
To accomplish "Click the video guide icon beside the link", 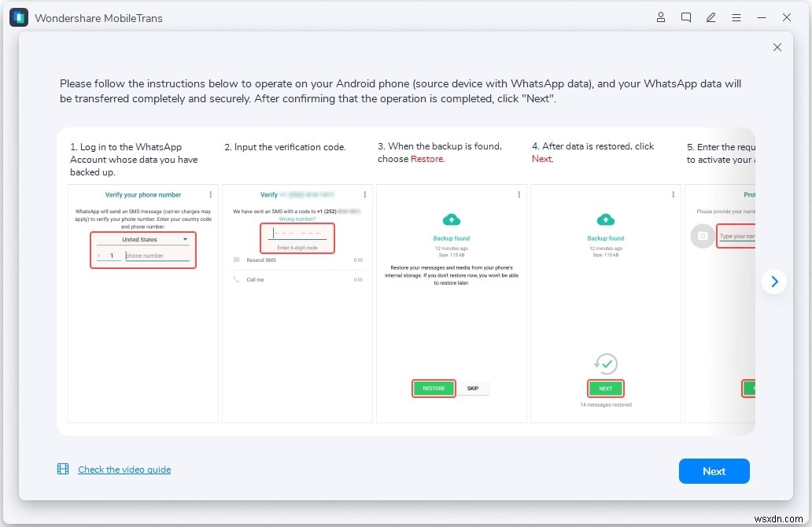I will (62, 468).
